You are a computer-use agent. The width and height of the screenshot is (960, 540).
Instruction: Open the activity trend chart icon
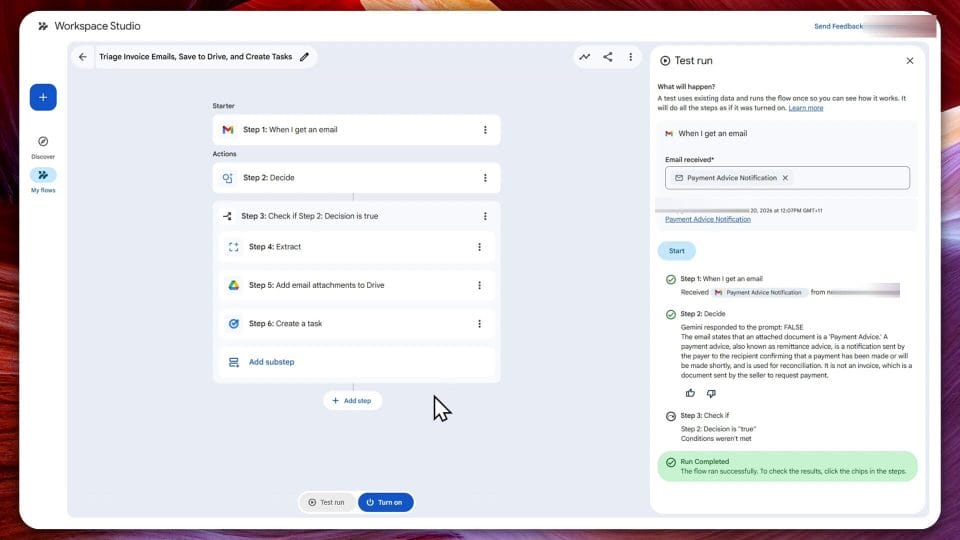(585, 57)
